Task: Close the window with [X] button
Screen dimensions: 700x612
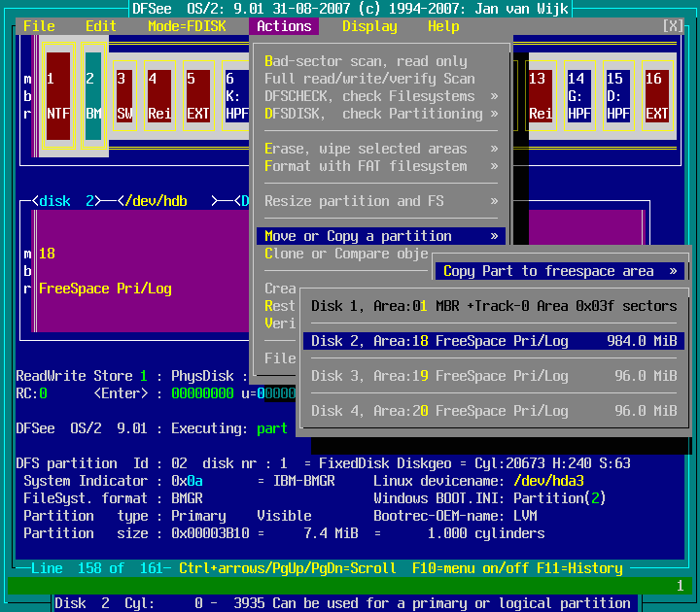Action: pos(672,26)
